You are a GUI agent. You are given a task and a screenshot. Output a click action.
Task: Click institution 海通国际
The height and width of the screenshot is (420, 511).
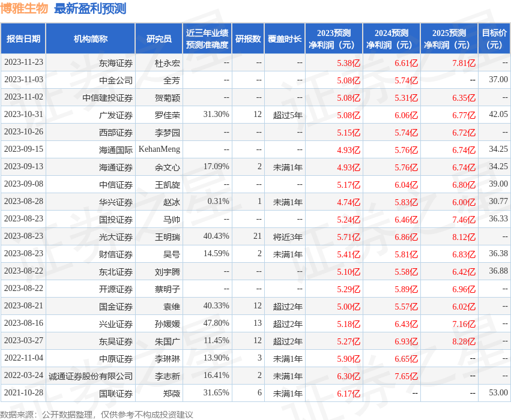click(116, 150)
